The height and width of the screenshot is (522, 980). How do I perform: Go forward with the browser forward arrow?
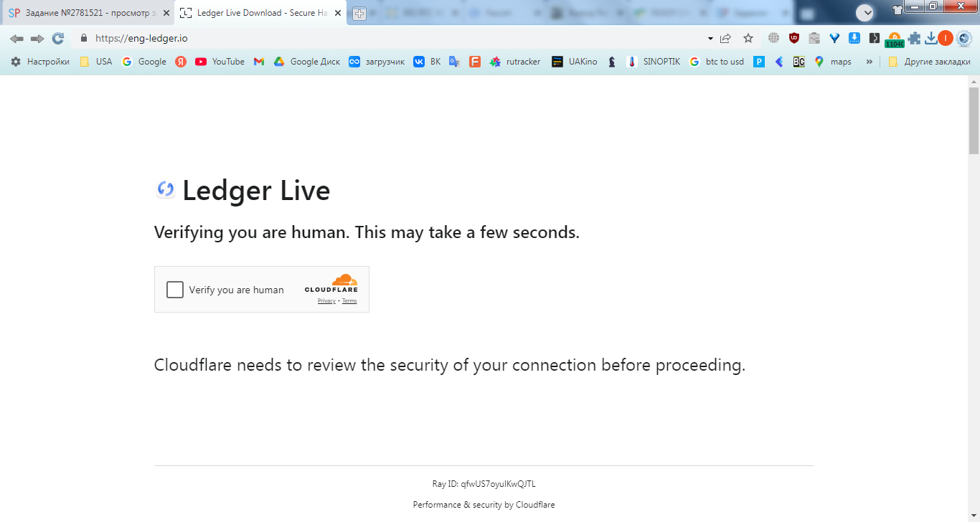click(37, 39)
